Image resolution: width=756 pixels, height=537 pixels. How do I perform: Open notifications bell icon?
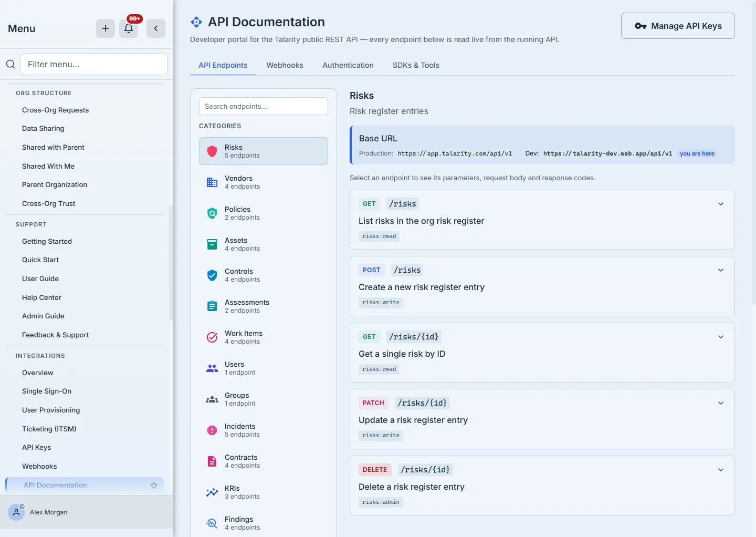click(129, 28)
